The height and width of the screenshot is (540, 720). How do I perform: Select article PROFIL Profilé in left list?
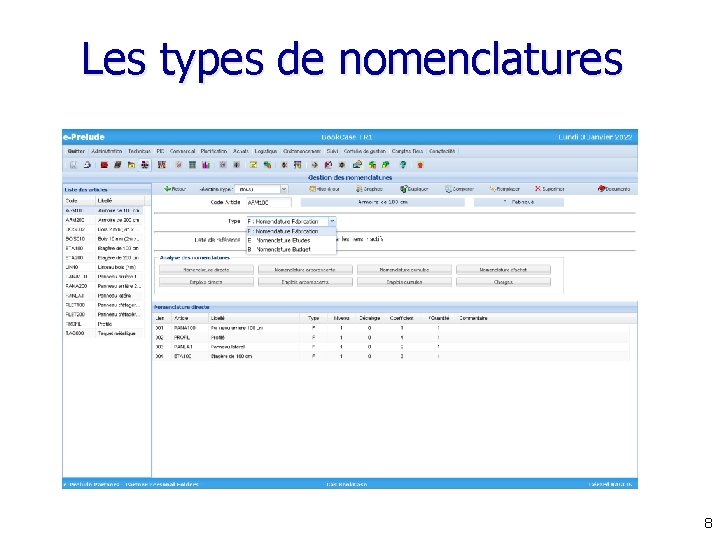pyautogui.click(x=103, y=324)
